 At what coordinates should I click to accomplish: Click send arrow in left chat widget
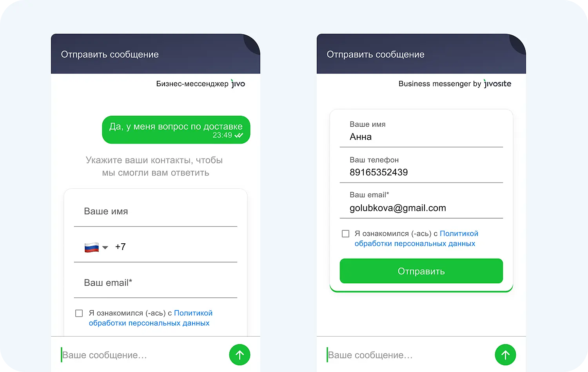[240, 355]
